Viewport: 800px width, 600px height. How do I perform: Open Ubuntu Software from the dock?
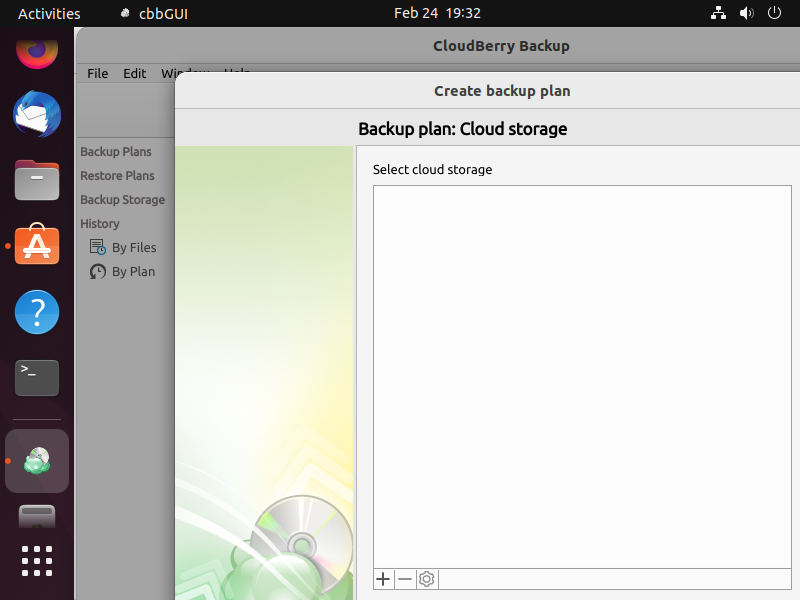click(37, 244)
